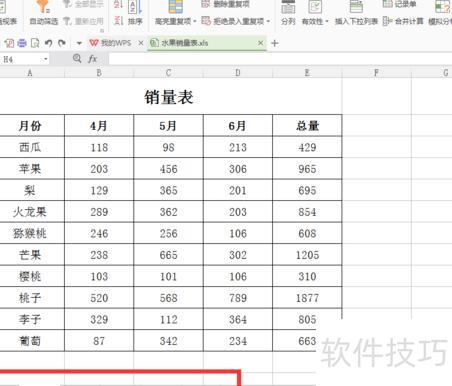Viewport: 452px width, 386px height.
Task: Click 记录单 (Record Form) button
Action: coord(399,4)
